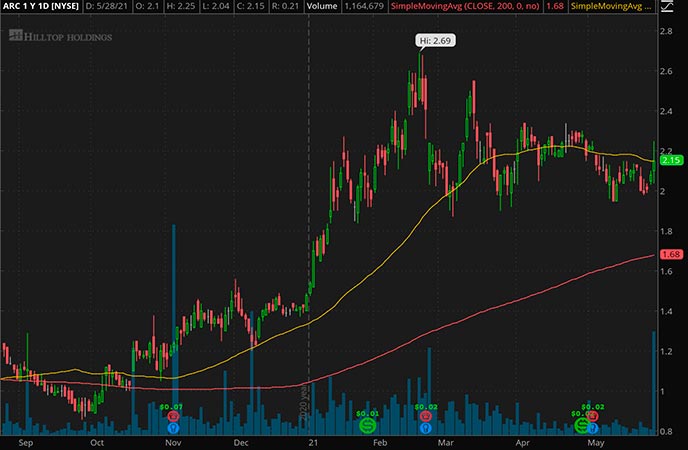Click the red earnings icon in late February
This screenshot has height=450, width=688.
click(x=426, y=416)
